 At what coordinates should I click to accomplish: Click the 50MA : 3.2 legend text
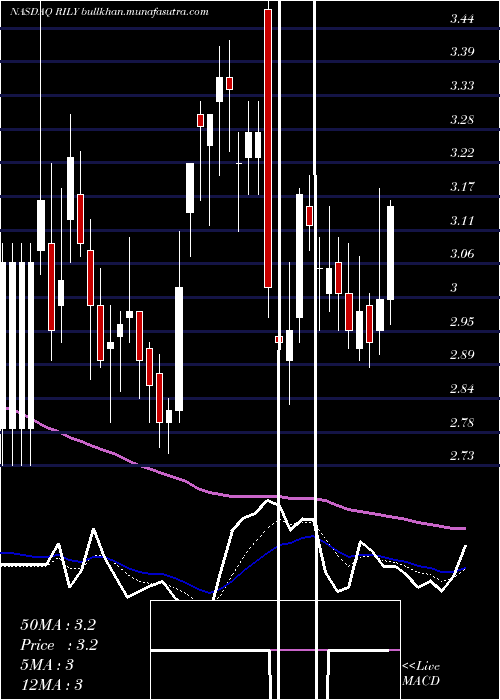[58, 625]
